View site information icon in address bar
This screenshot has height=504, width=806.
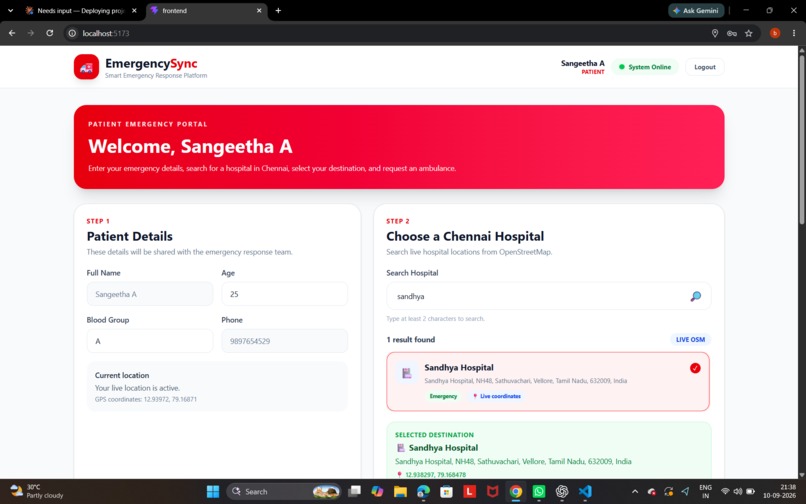pos(72,33)
